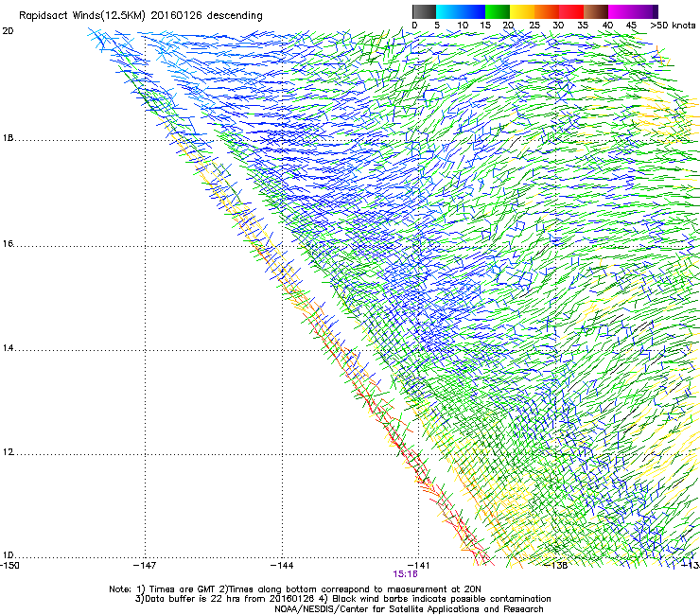Click the longitude label -147
This screenshot has height=615, width=700.
[x=145, y=566]
